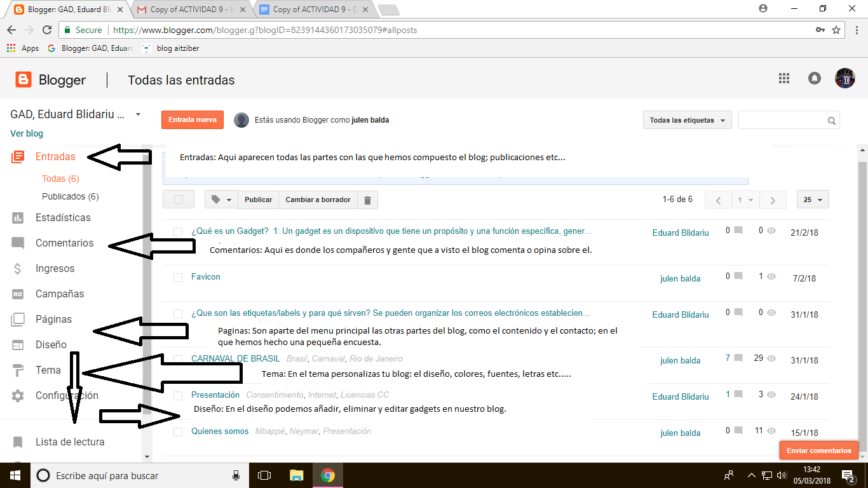
Task: Click the Chrome address bar URL
Action: point(266,30)
